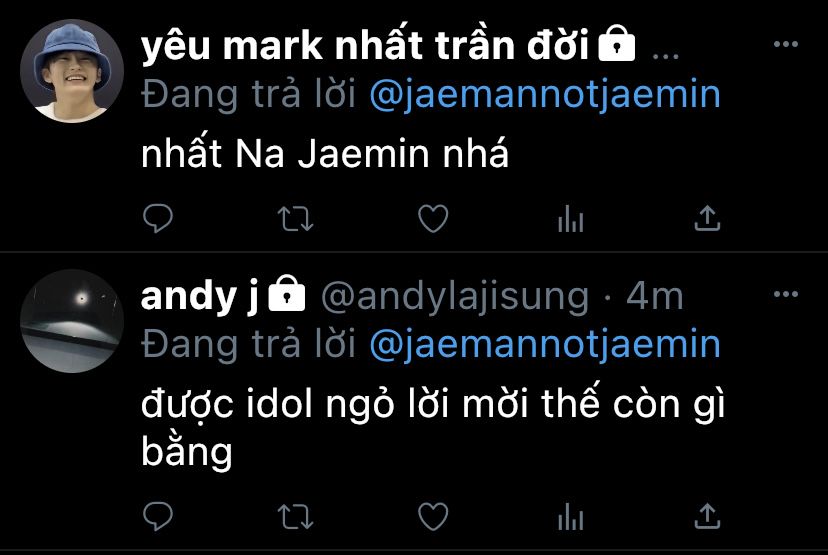The image size is (828, 555).
Task: Share andy j's tweet
Action: [x=707, y=516]
